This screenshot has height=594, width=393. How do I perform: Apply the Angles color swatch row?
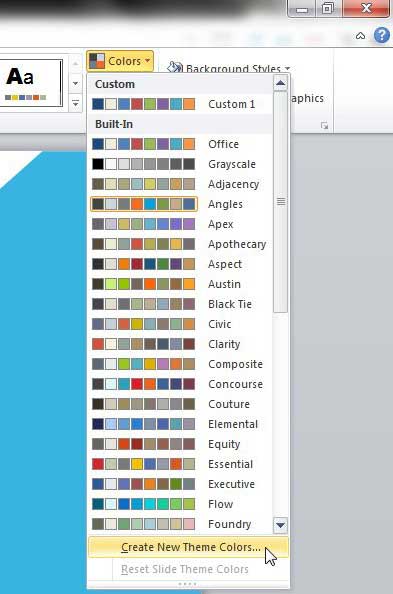click(x=144, y=204)
